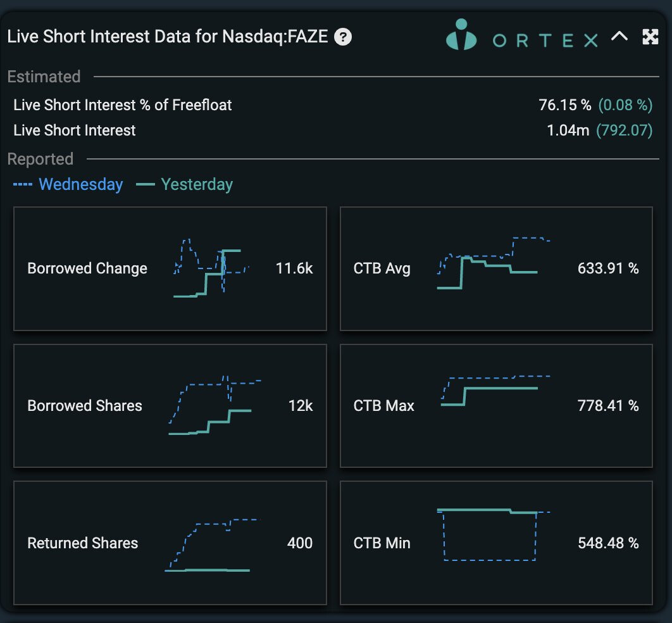Click the (0.08 %) change value
This screenshot has height=623, width=672.
[625, 105]
